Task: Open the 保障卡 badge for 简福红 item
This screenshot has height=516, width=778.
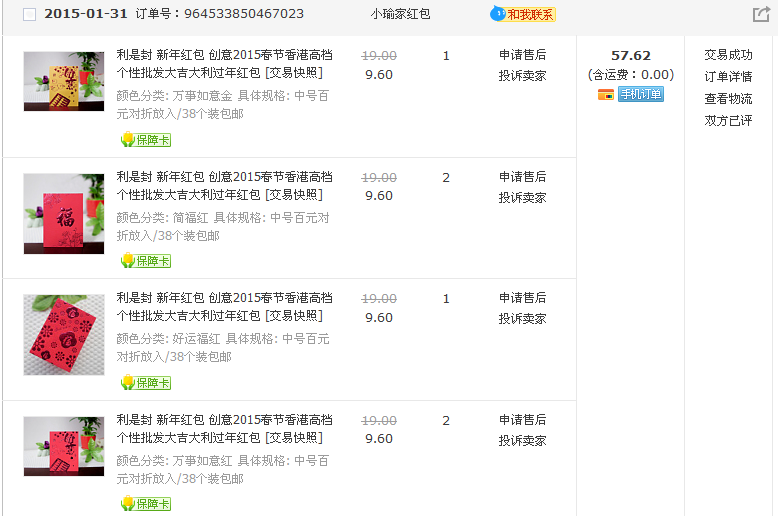Action: tap(145, 261)
